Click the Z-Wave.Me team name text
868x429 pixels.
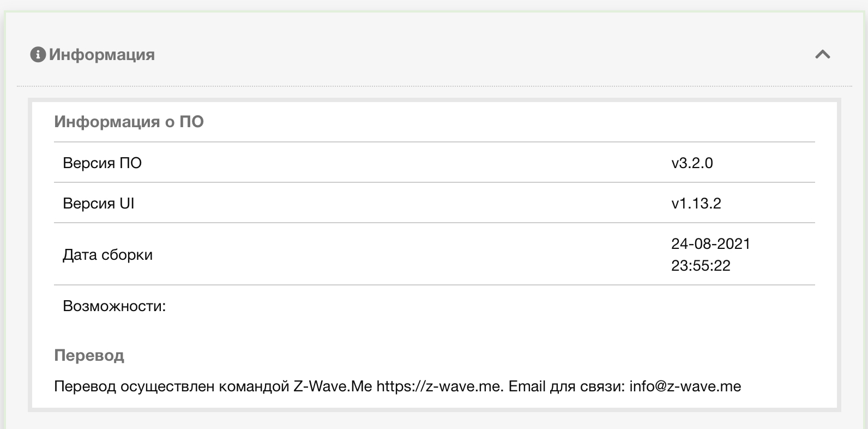coord(333,386)
